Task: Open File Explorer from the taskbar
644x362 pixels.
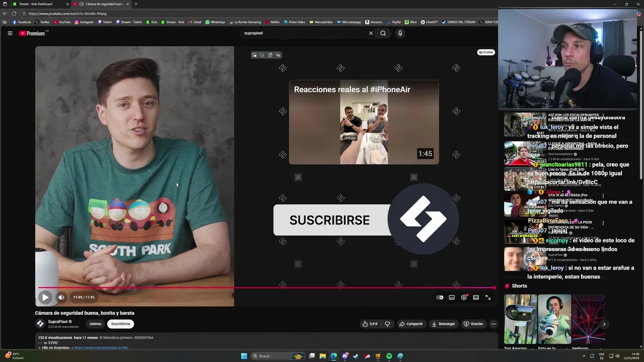Action: click(323, 356)
